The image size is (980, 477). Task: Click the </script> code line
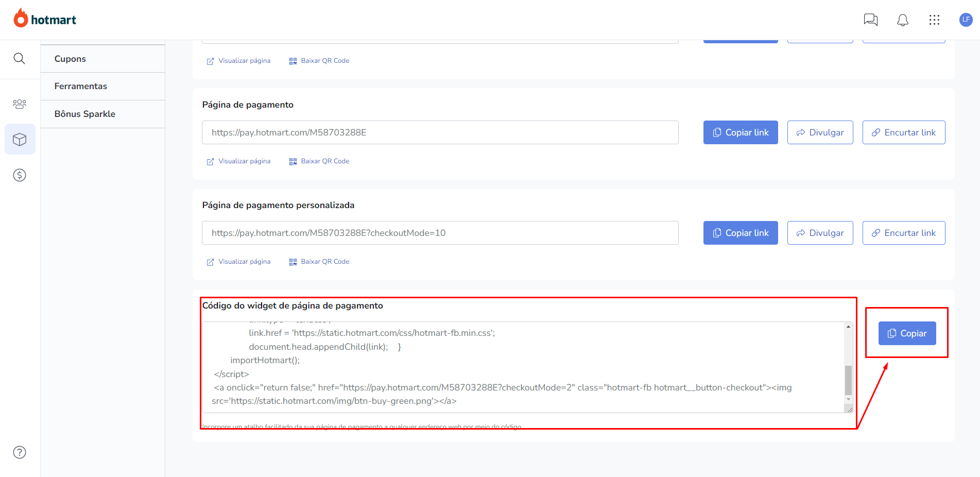click(x=231, y=374)
